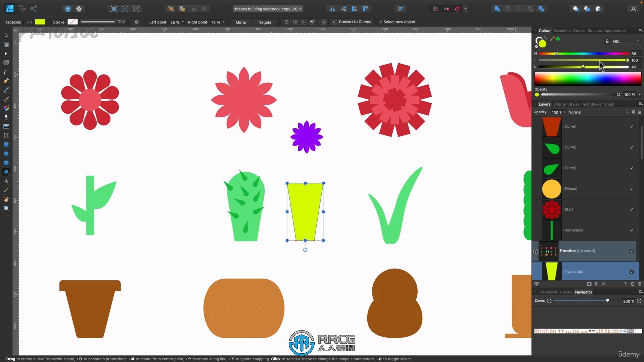Select the Artboard tool
Viewport: 644px width, 362px height.
coord(6,44)
